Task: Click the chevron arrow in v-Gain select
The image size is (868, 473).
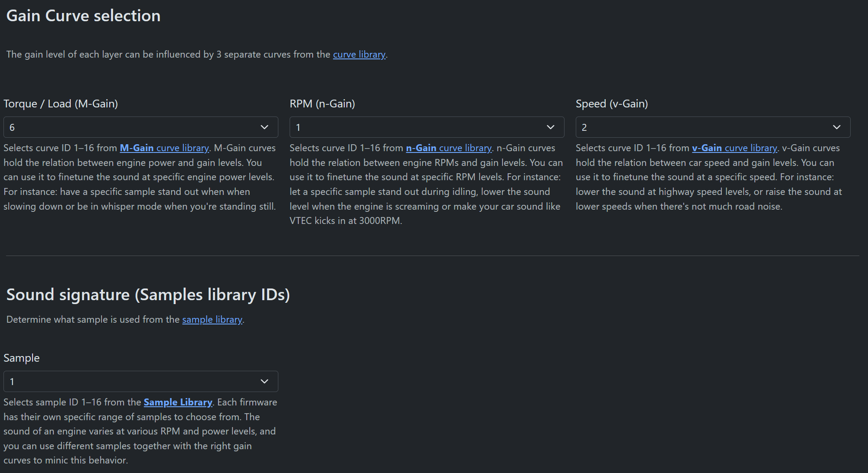Action: [x=837, y=127]
